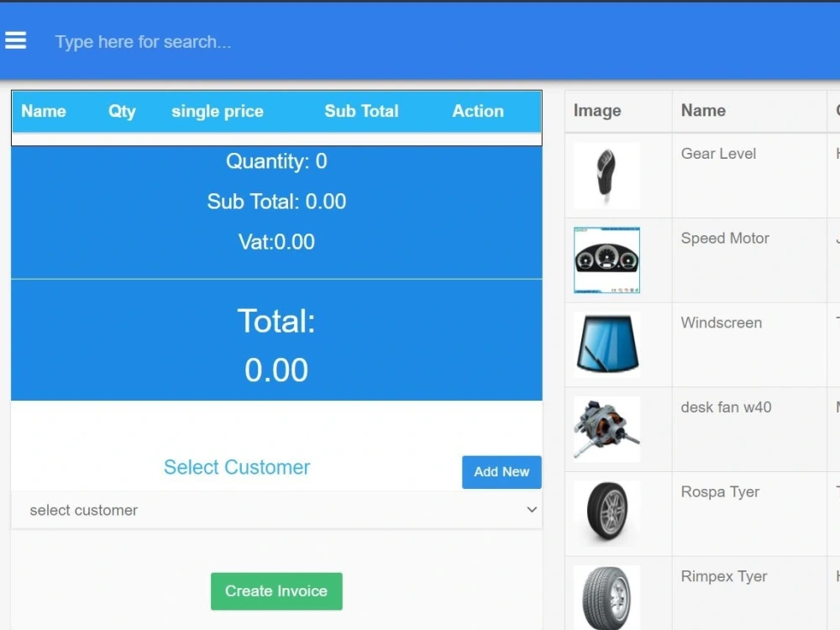Click the single price column header
Screen dimensions: 840x630
click(218, 111)
